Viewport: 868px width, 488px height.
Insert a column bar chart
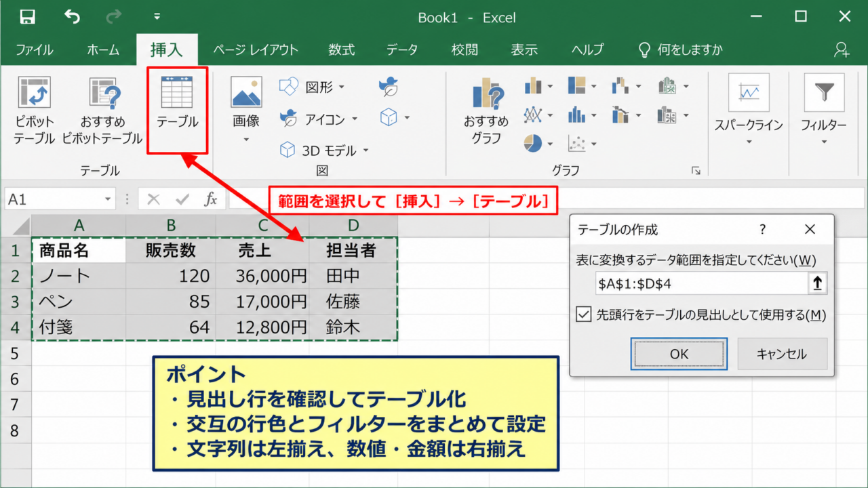click(538, 86)
